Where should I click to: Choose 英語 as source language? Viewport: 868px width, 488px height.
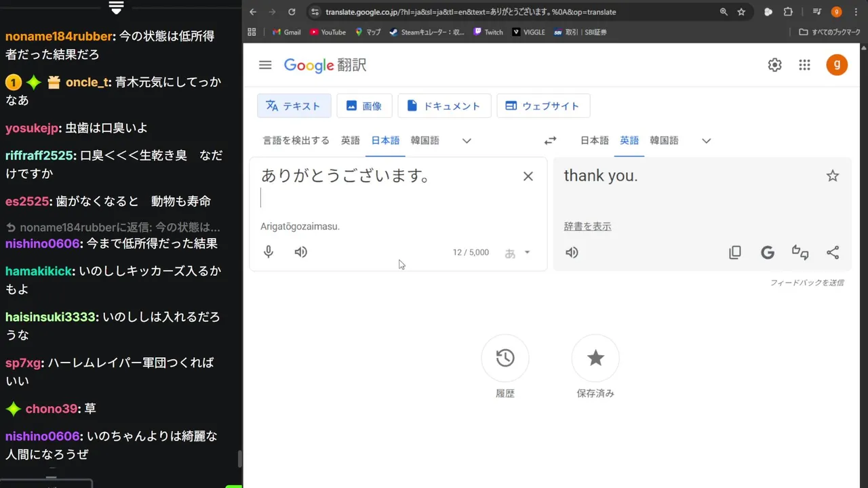pos(351,140)
